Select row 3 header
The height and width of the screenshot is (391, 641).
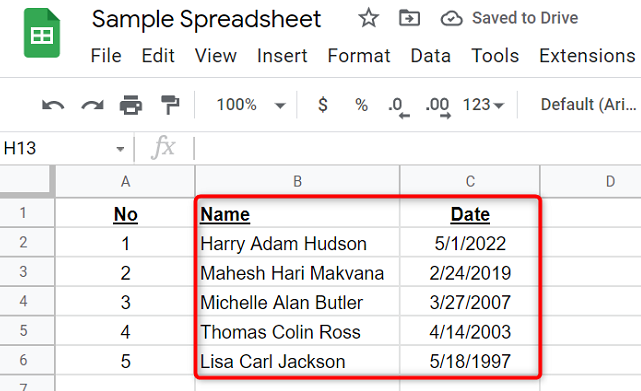27,272
